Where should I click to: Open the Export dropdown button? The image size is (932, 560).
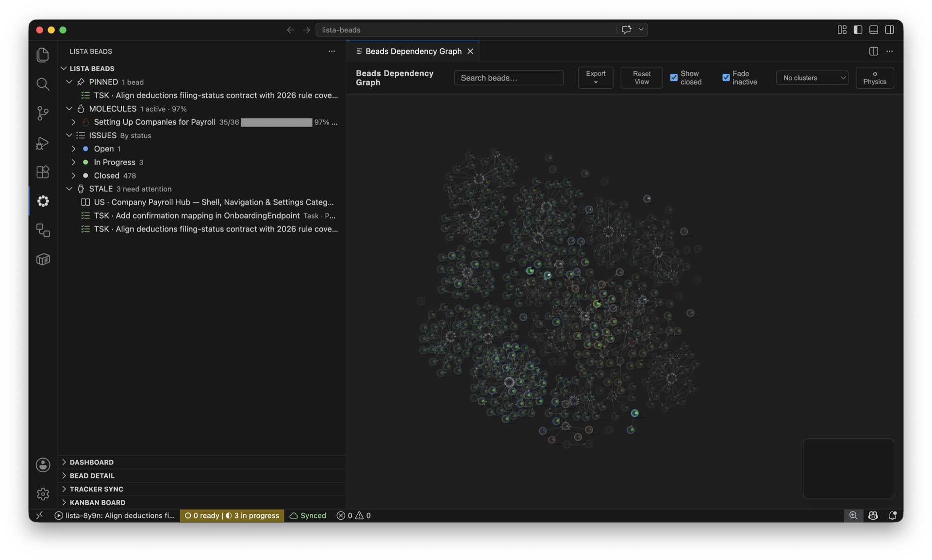(596, 78)
